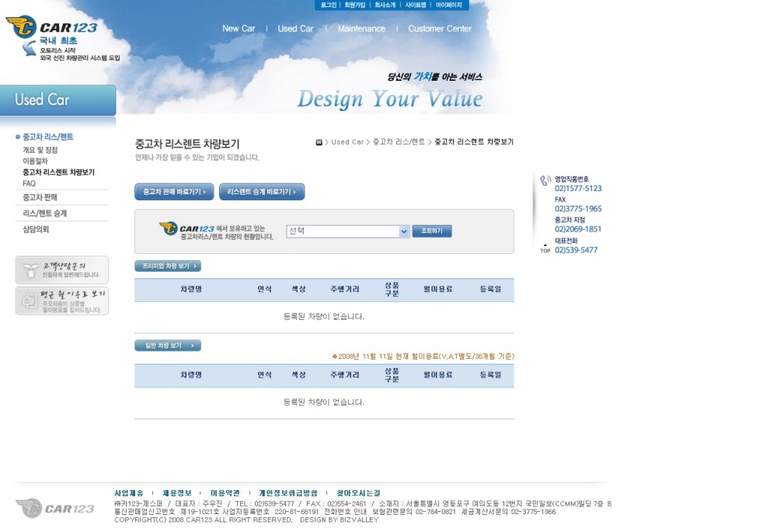Viewport: 777px width, 532px height.
Task: Open FAQ in the left sidebar
Action: (x=30, y=183)
